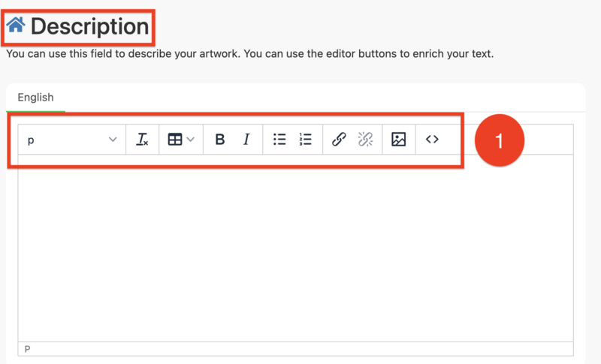The image size is (601, 364).
Task: Click the home icon beside Description
Action: tap(16, 27)
